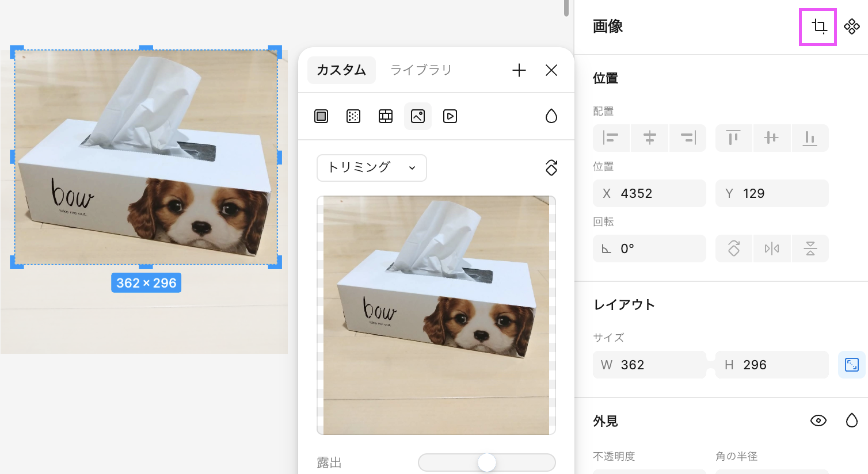Viewport: 868px width, 474px height.
Task: Flip the image horizontally
Action: [x=772, y=249]
